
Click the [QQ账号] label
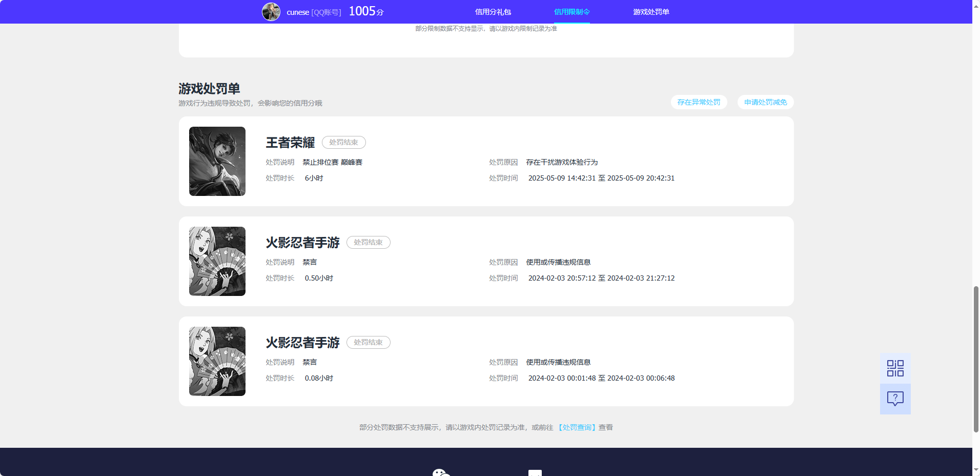coord(326,12)
